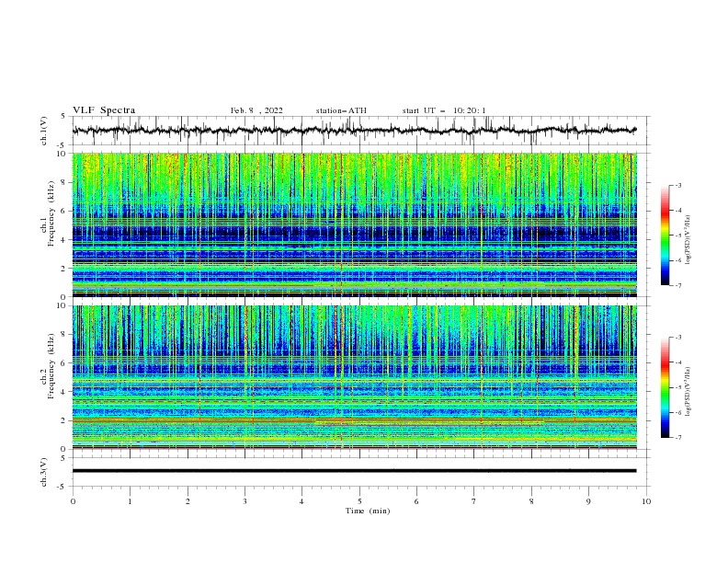Click the lower PSD color bar
The height and width of the screenshot is (563, 728).
coord(665,387)
